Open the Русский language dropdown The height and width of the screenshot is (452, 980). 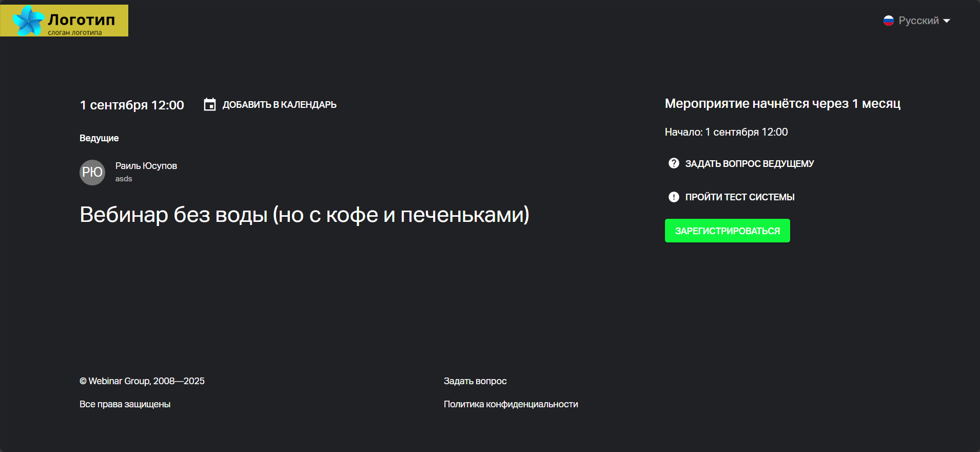pyautogui.click(x=917, y=21)
